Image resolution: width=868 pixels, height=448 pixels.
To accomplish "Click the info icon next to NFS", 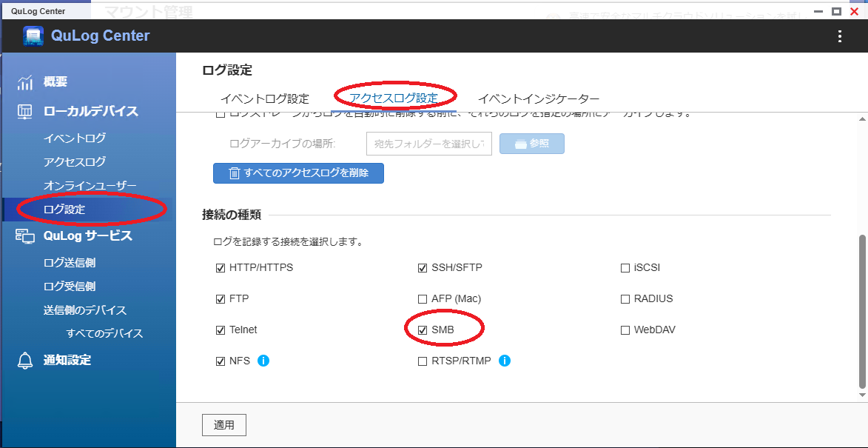I will (263, 361).
